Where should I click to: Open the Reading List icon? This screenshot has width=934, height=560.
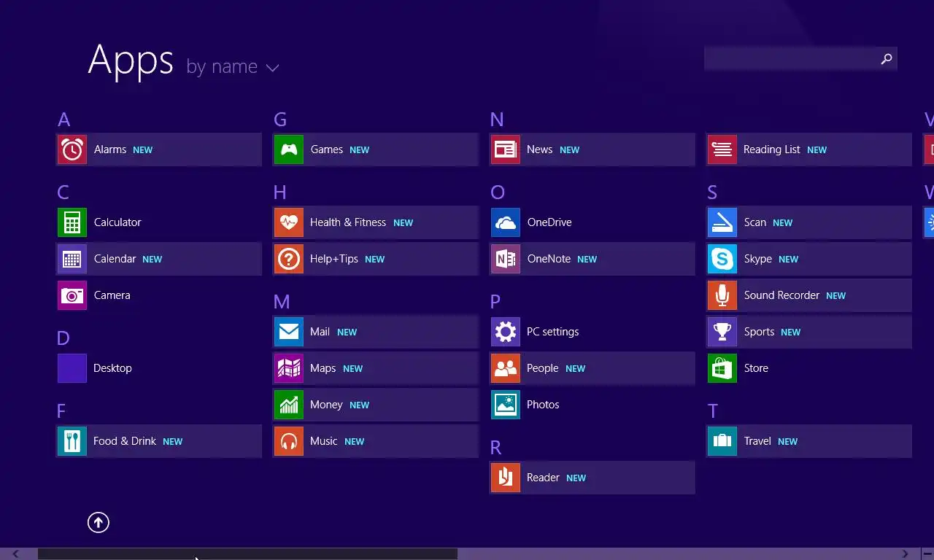(722, 149)
